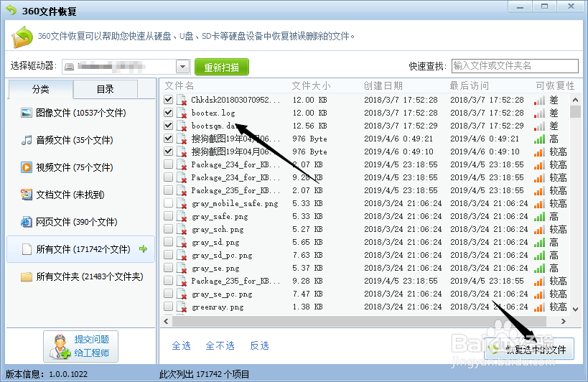Sort by 文件名 column header
This screenshot has width=588, height=382.
click(179, 86)
